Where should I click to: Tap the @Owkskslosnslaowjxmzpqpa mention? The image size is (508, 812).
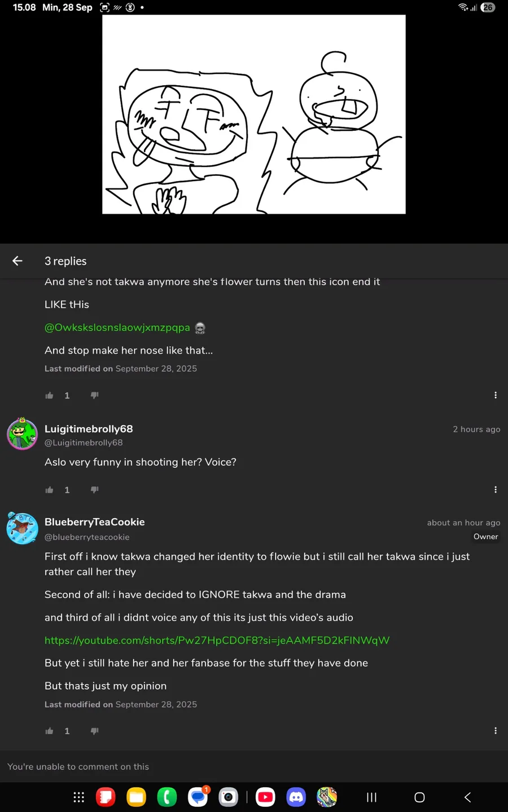117,328
